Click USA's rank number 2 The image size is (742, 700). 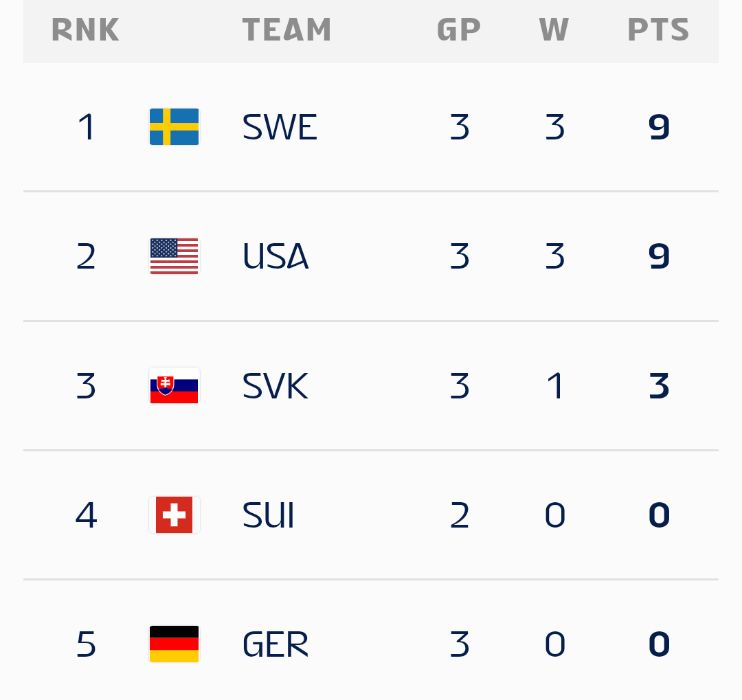(x=86, y=256)
